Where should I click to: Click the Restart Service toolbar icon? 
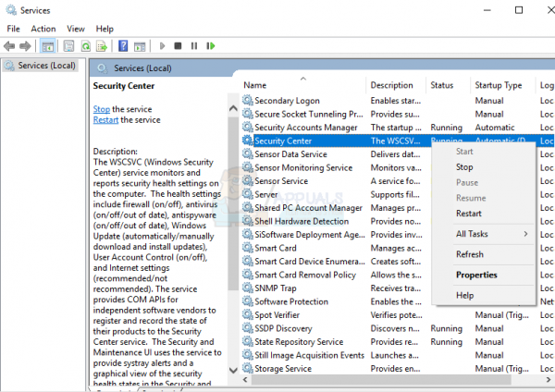point(211,46)
